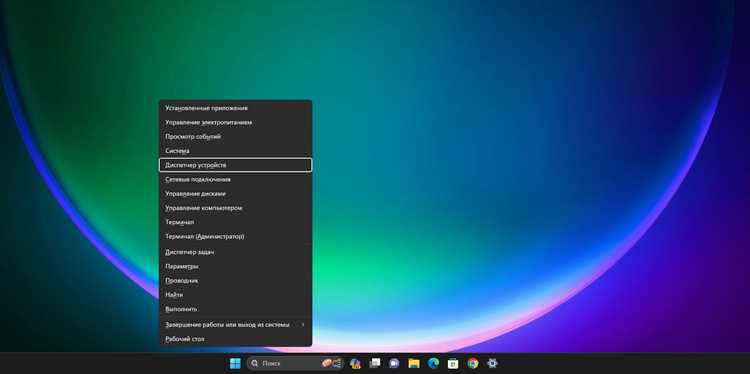The width and height of the screenshot is (750, 374).
Task: Open the Chat taskbar icon
Action: 394,363
